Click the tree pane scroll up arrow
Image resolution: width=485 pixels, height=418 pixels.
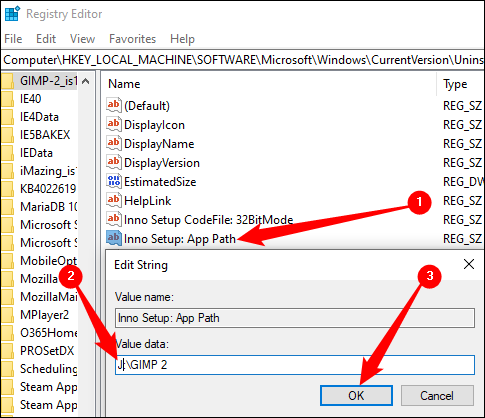pos(86,81)
